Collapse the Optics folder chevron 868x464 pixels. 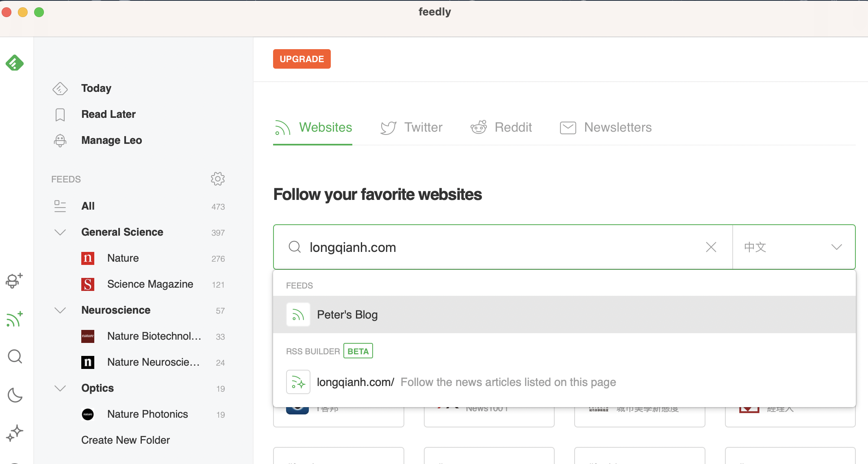(x=60, y=388)
